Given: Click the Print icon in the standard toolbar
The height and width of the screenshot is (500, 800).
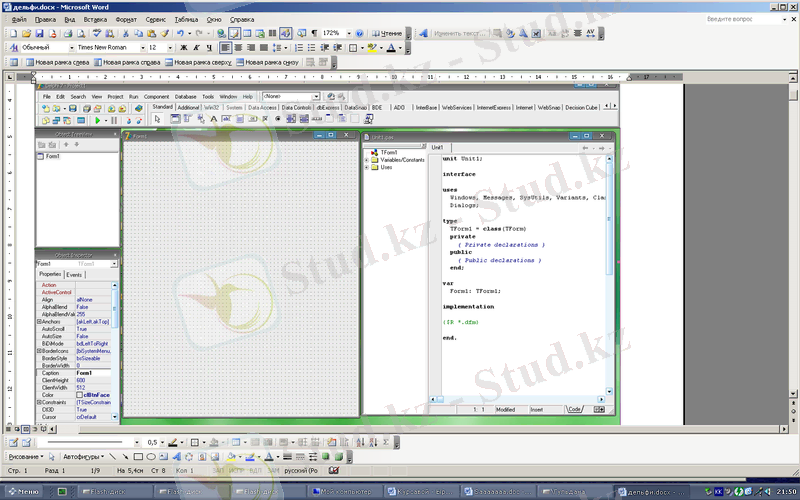Looking at the screenshot, I should coord(68,33).
